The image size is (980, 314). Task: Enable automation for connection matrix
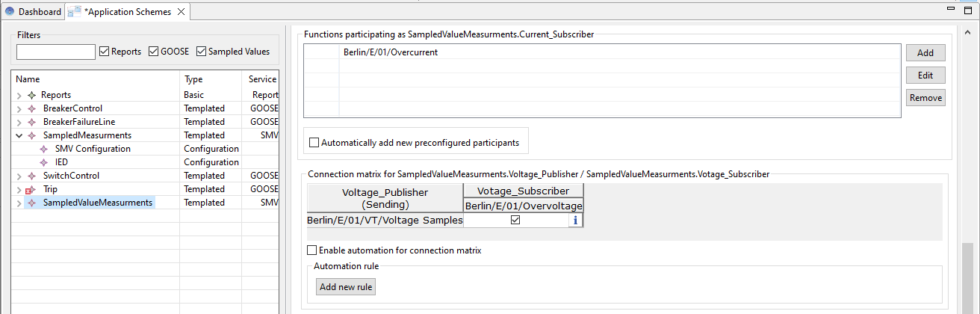[x=314, y=250]
